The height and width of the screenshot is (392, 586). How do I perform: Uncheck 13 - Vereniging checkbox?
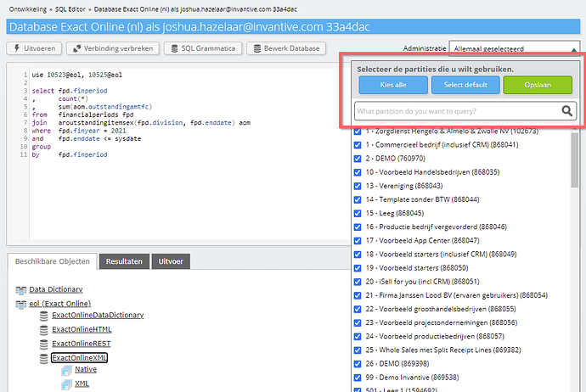[x=358, y=186]
